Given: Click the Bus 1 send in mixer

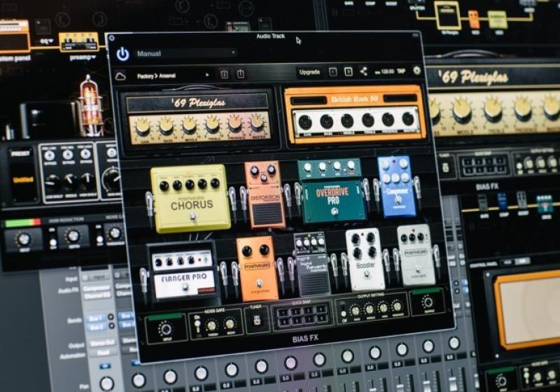Looking at the screenshot, I should [97, 317].
